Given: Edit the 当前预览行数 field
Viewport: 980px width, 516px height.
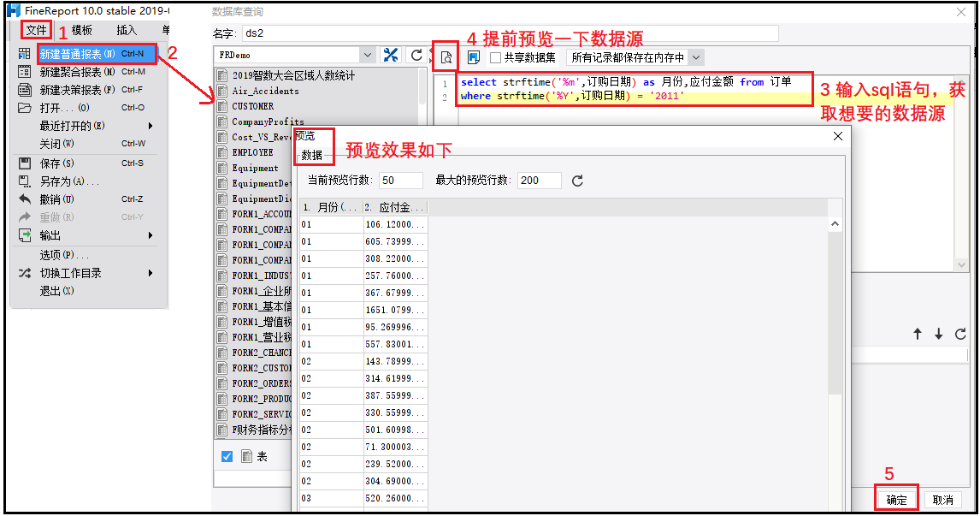Looking at the screenshot, I should click(400, 181).
